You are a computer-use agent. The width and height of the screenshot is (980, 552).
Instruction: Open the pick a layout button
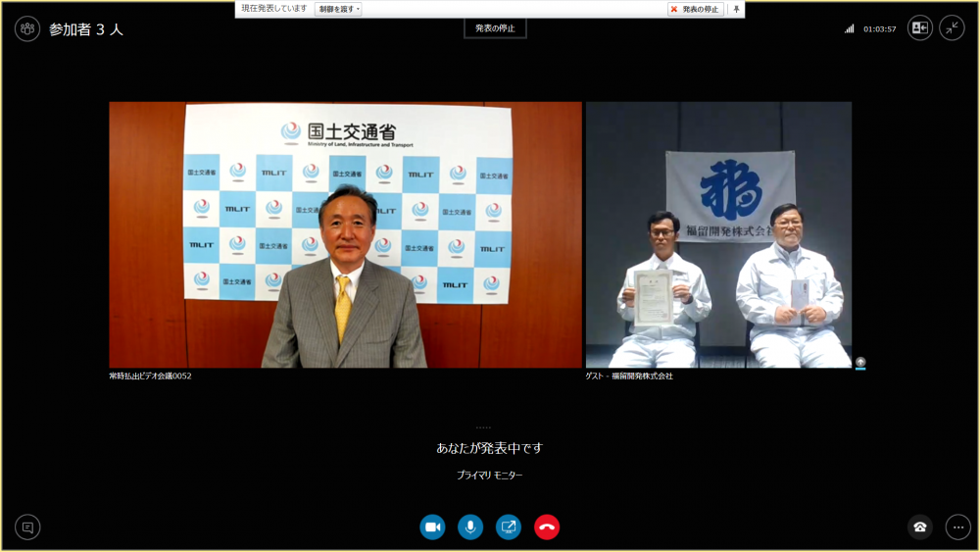coord(919,28)
